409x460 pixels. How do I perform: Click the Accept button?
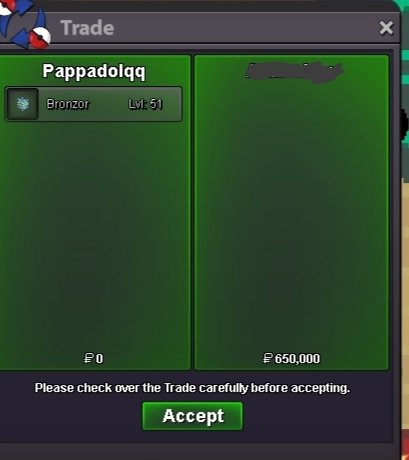coord(193,416)
